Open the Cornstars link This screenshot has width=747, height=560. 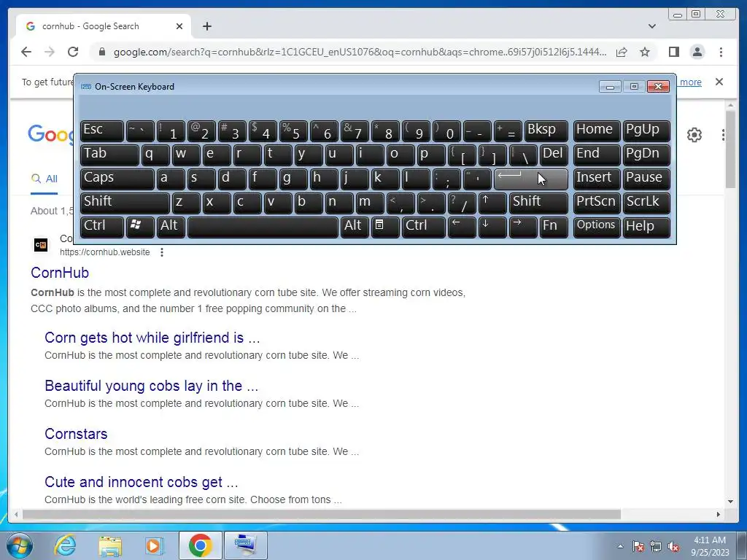coord(76,434)
